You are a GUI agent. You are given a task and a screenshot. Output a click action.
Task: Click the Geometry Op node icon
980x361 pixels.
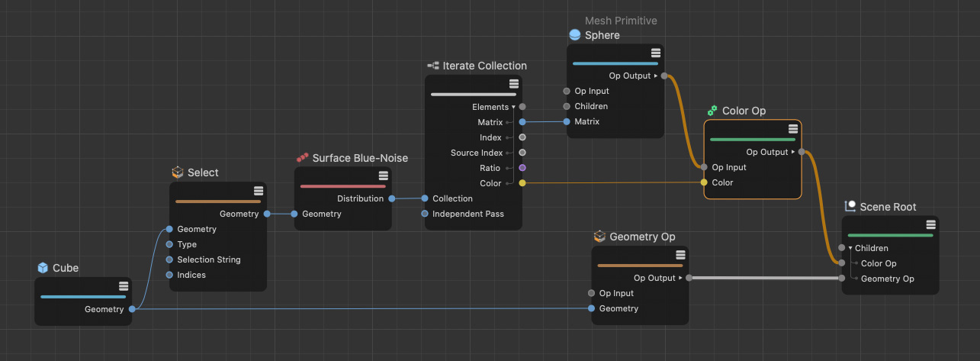tap(599, 237)
